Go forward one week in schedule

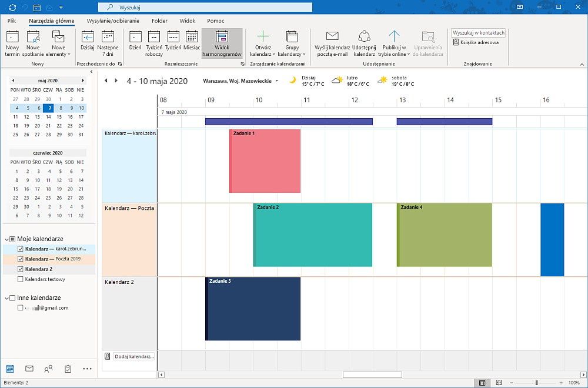pyautogui.click(x=116, y=81)
